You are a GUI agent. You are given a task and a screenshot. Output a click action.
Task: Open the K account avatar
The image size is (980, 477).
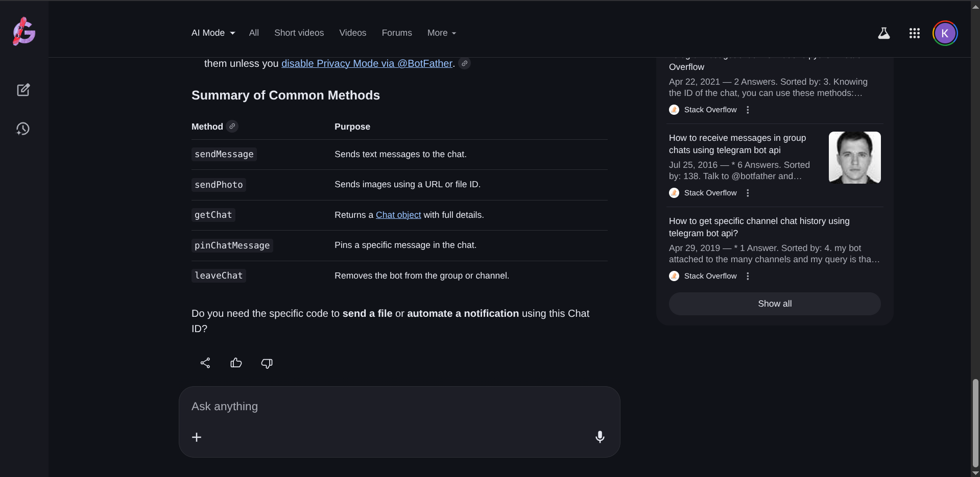(x=945, y=33)
